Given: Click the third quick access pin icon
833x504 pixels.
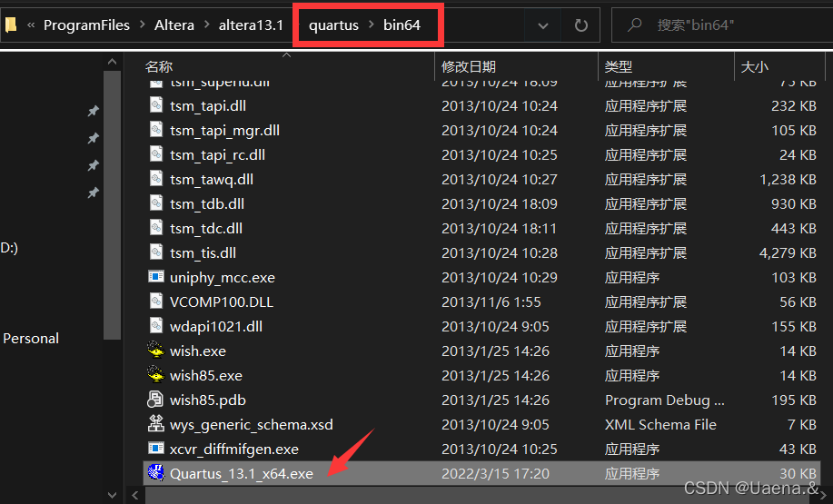Looking at the screenshot, I should click(x=94, y=165).
